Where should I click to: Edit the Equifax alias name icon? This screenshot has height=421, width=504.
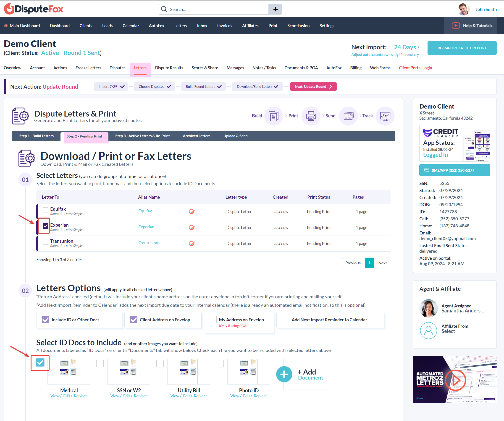point(192,211)
